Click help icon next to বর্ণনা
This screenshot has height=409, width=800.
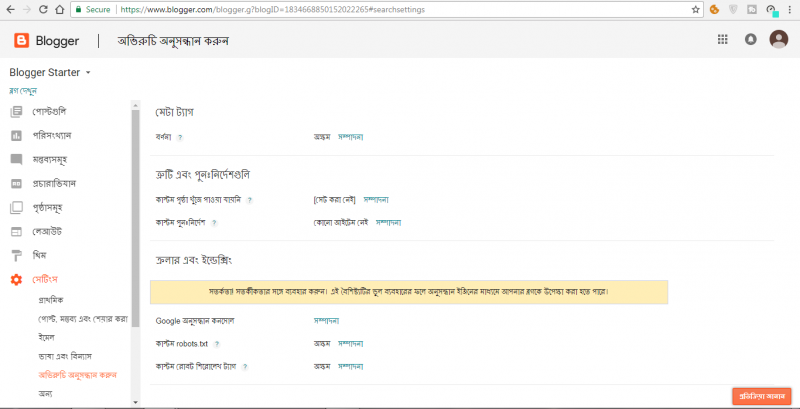pos(180,137)
